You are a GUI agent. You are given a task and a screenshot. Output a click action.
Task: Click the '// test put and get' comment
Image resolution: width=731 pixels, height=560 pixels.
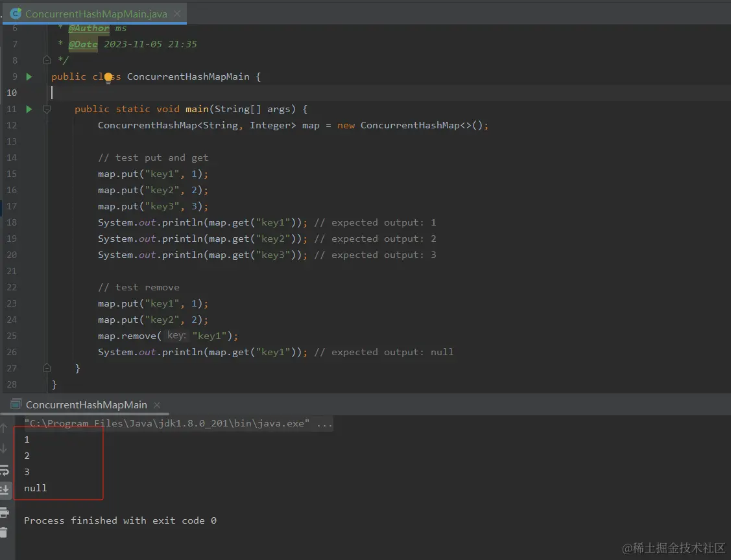click(x=153, y=158)
